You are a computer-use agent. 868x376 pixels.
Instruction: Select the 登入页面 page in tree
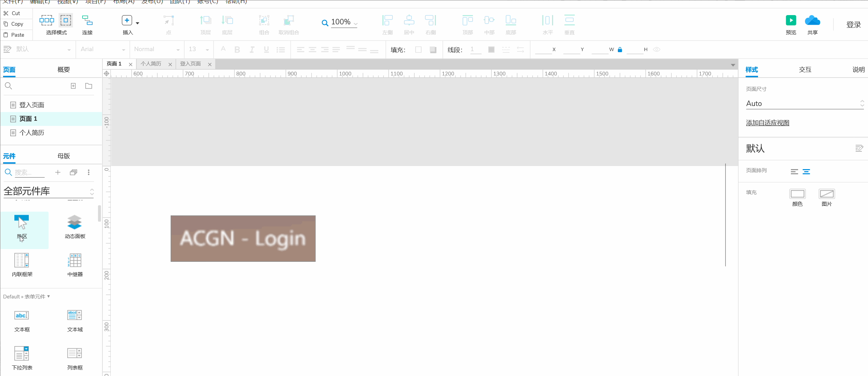pyautogui.click(x=51, y=105)
